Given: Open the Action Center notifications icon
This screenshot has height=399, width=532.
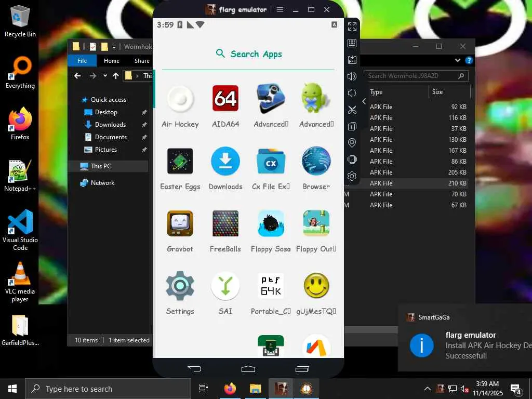Looking at the screenshot, I should coord(516,389).
